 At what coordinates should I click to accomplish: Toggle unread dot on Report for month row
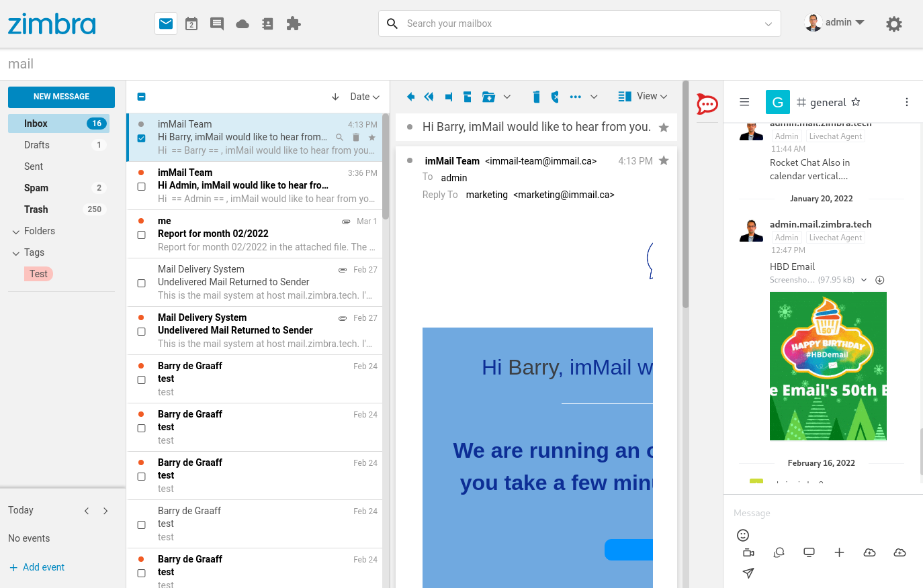[141, 221]
